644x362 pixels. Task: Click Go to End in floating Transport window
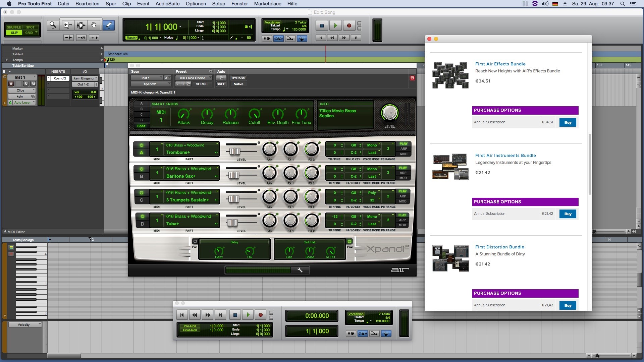(220, 315)
